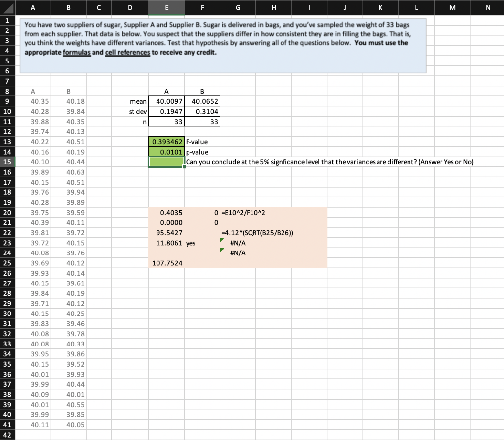Image resolution: width=504 pixels, height=440 pixels.
Task: Select row 15 header
Action: click(x=7, y=162)
